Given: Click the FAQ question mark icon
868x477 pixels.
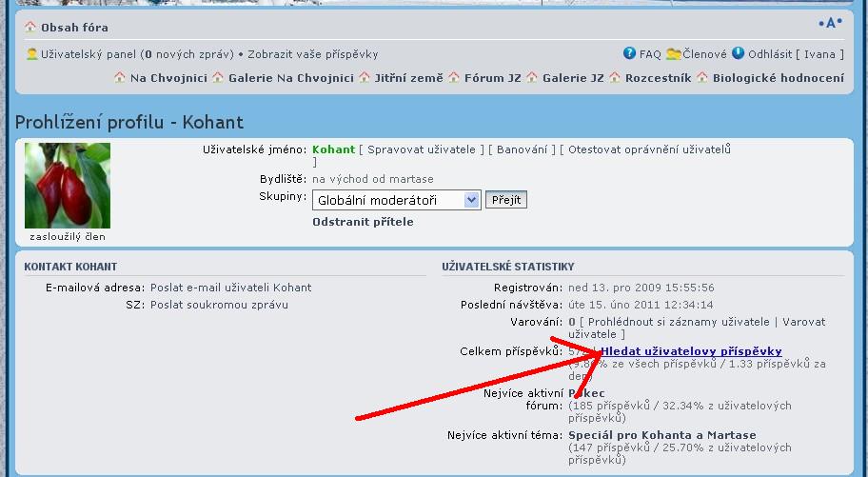Looking at the screenshot, I should tap(629, 54).
